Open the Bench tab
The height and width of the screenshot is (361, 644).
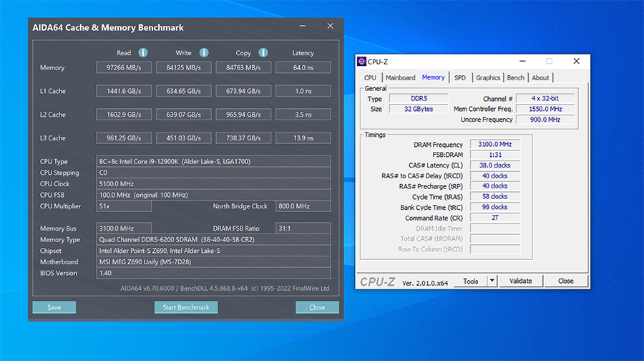[515, 78]
